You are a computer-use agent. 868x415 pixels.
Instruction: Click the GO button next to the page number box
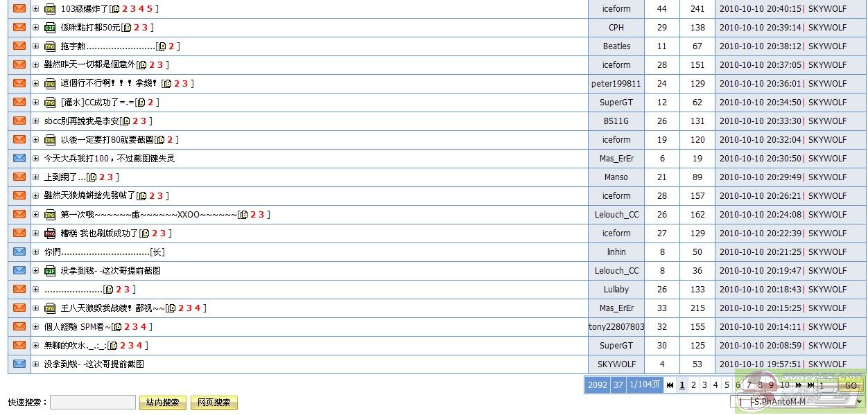pos(851,385)
